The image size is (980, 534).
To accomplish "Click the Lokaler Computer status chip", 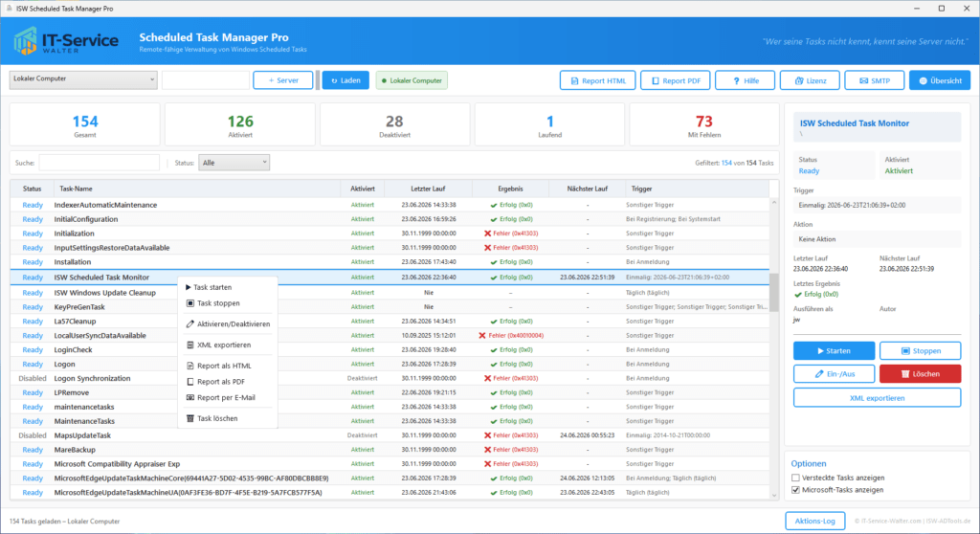I will (412, 80).
